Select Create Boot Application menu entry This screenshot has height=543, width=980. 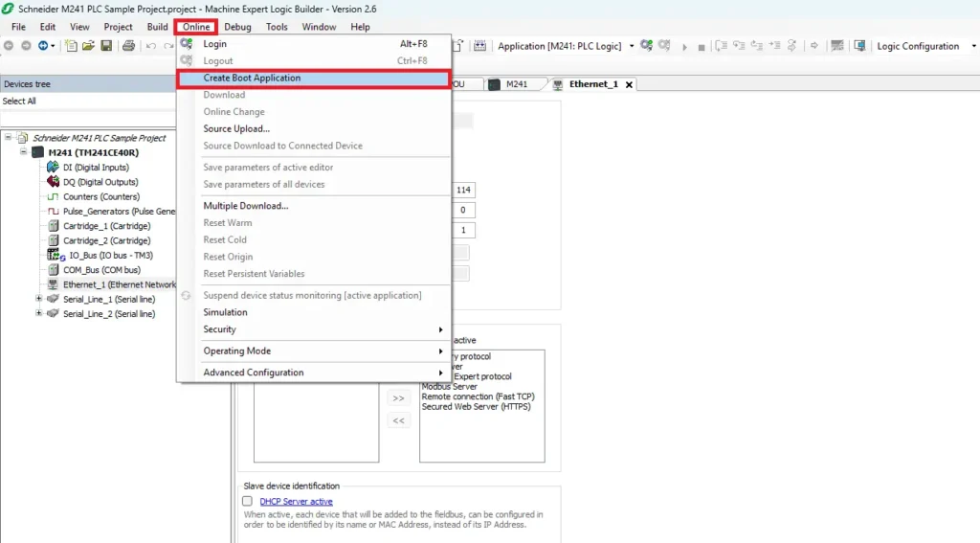point(314,79)
